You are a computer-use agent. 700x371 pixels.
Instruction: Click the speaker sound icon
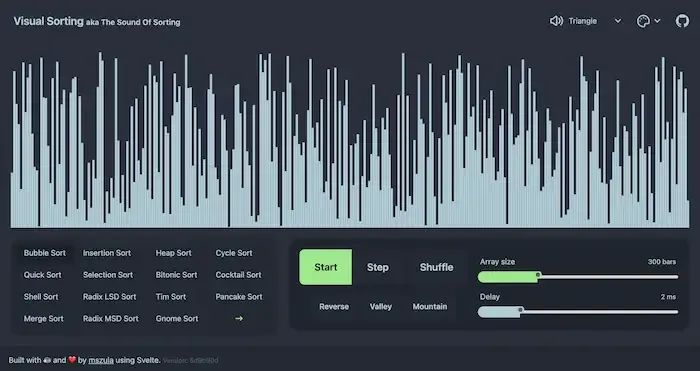pyautogui.click(x=556, y=21)
